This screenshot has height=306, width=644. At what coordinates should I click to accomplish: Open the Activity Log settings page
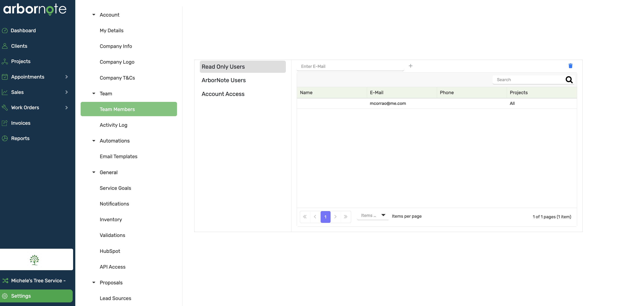[113, 125]
